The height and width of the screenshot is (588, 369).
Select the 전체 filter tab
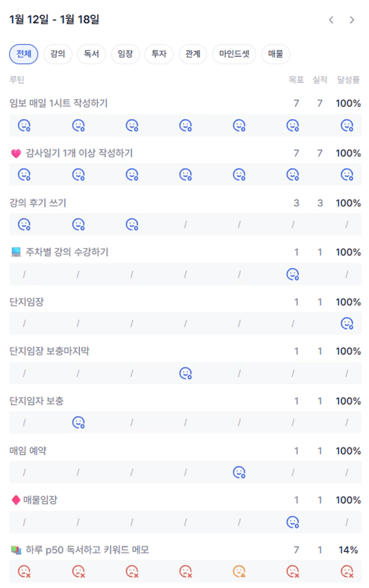[24, 54]
